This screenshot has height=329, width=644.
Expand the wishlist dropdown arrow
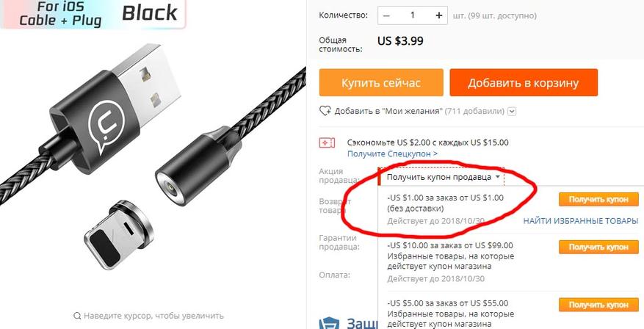coord(512,111)
